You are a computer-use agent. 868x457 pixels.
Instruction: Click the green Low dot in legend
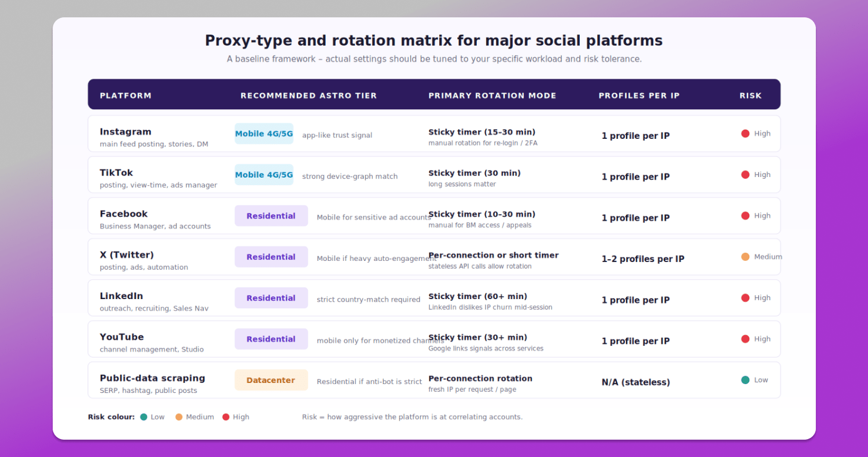coord(144,417)
